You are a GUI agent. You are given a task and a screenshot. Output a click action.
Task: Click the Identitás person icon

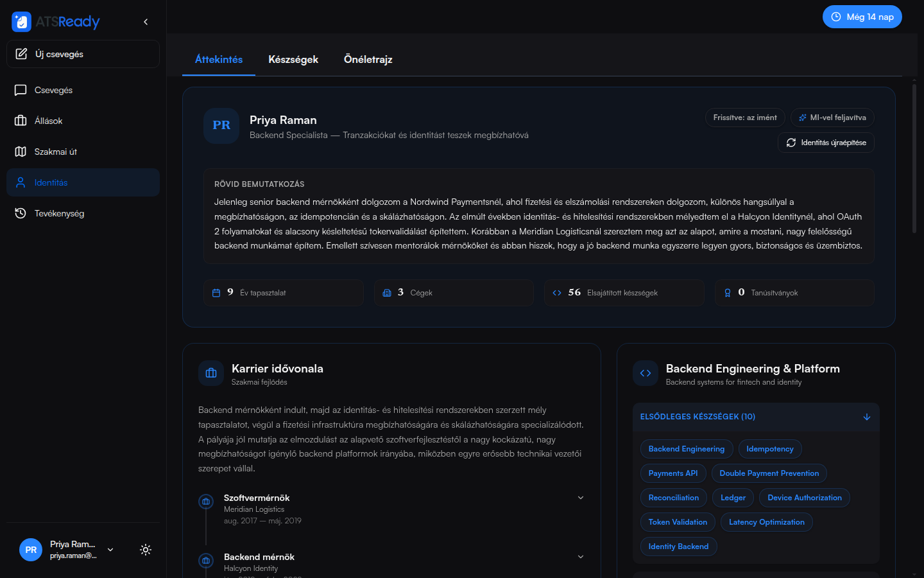click(x=21, y=182)
